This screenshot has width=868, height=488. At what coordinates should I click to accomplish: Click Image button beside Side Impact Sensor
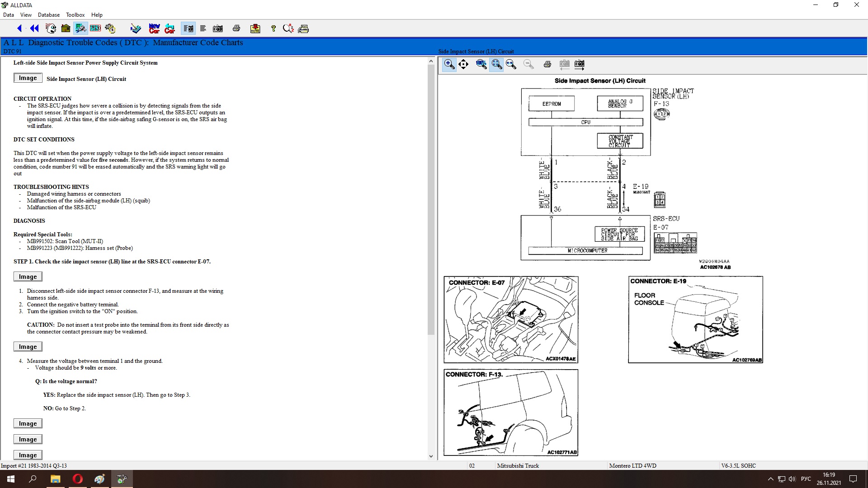click(x=28, y=78)
